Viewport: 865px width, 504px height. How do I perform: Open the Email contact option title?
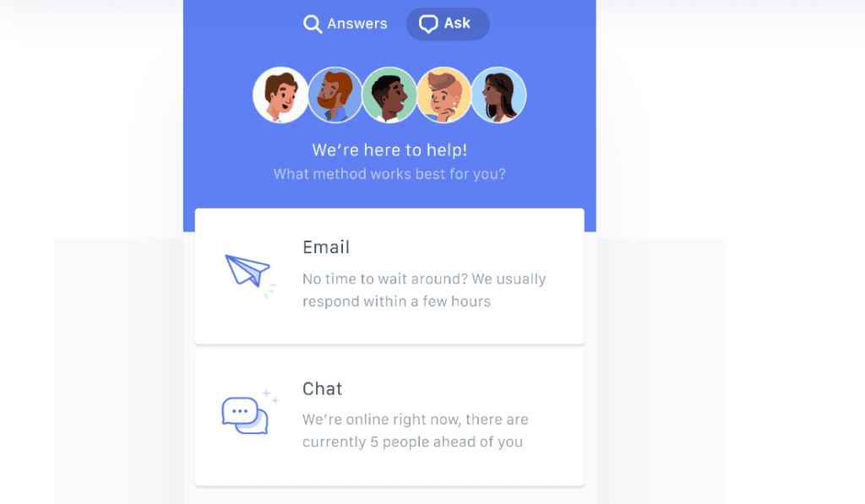(x=326, y=247)
